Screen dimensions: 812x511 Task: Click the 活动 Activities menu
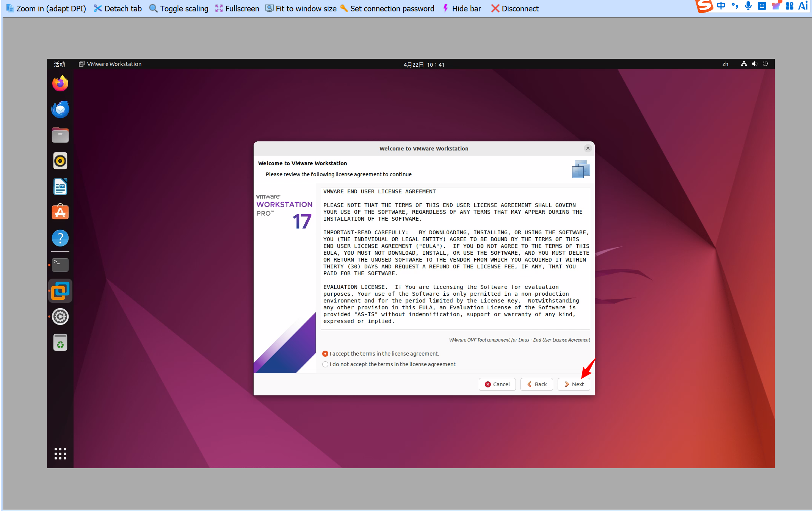[x=60, y=64]
